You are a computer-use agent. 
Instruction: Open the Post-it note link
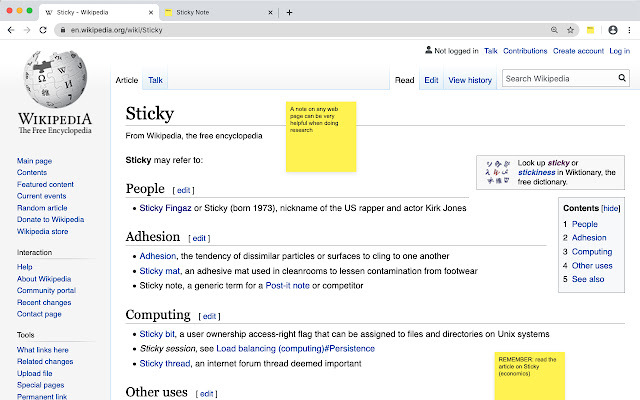[287, 286]
